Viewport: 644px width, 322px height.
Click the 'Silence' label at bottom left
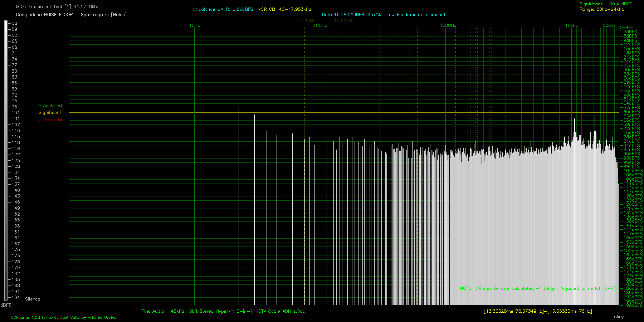(33, 299)
